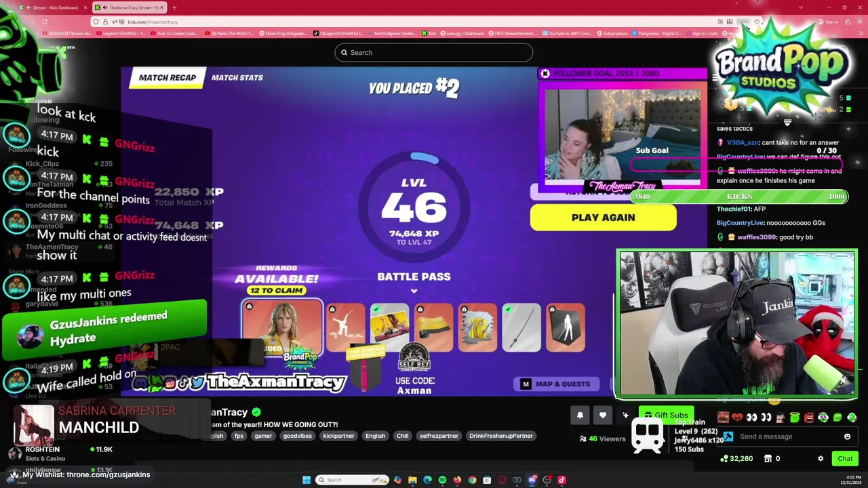This screenshot has width=868, height=488.
Task: Click the DrinkFreshenupPartner tag
Action: [501, 436]
